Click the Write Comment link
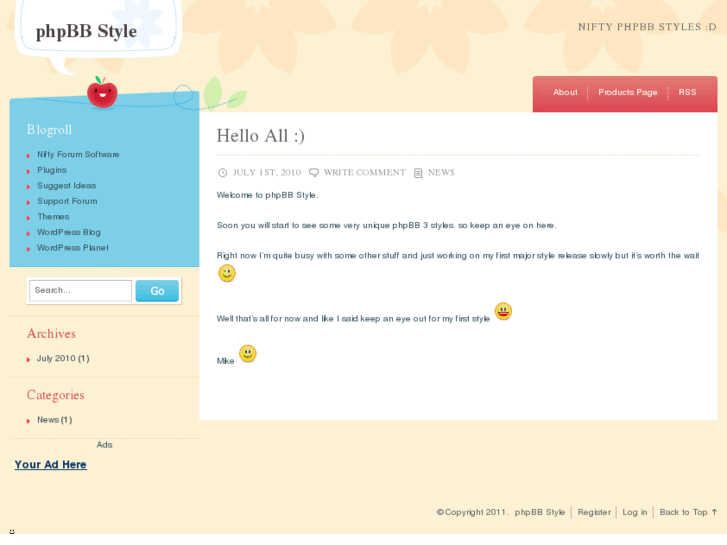This screenshot has height=545, width=727. [x=364, y=173]
